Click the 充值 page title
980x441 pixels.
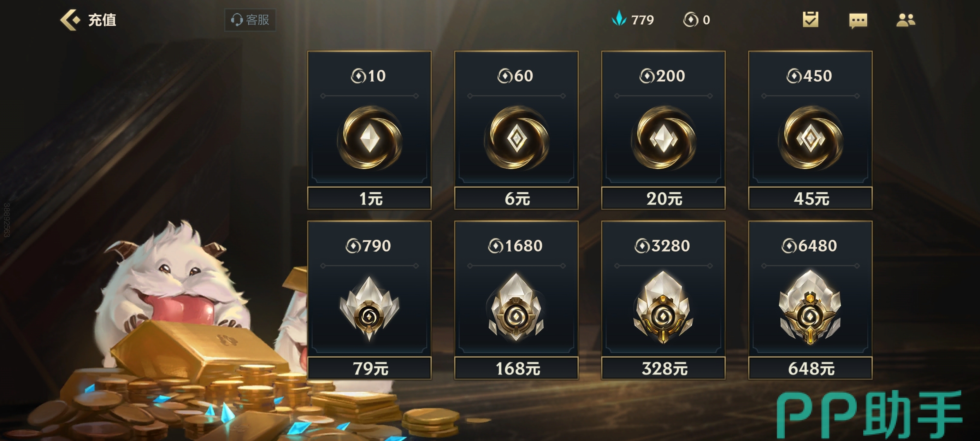tap(102, 20)
